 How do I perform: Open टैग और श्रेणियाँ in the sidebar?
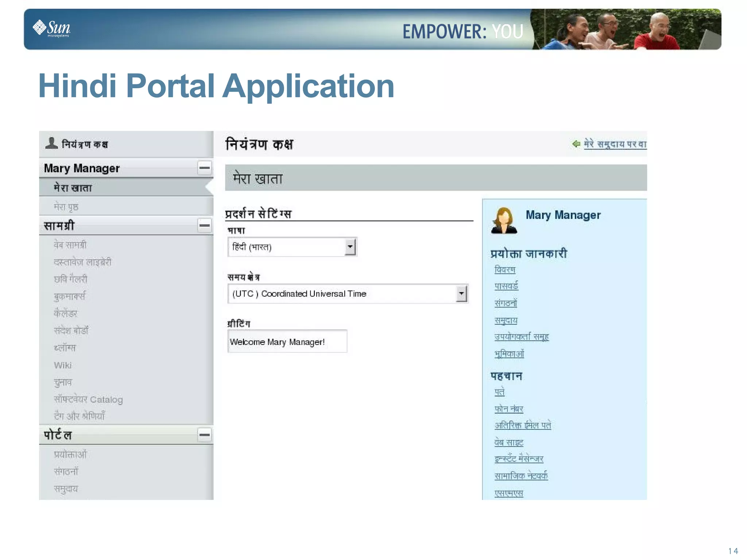point(79,416)
